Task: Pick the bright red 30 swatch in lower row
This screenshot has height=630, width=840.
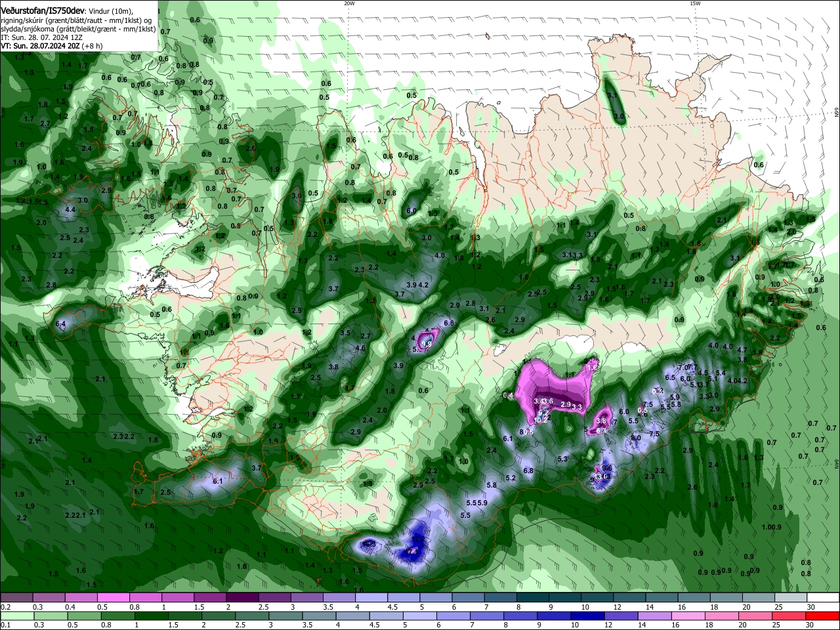Action: coord(822,616)
